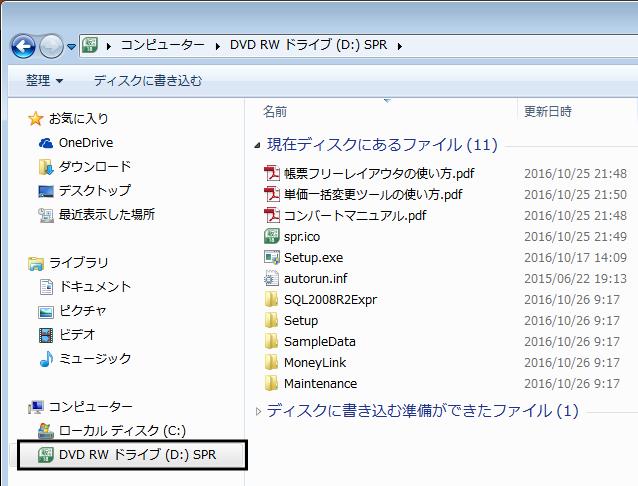The image size is (638, 486).
Task: Open the ビデオ library
Action: [77, 335]
